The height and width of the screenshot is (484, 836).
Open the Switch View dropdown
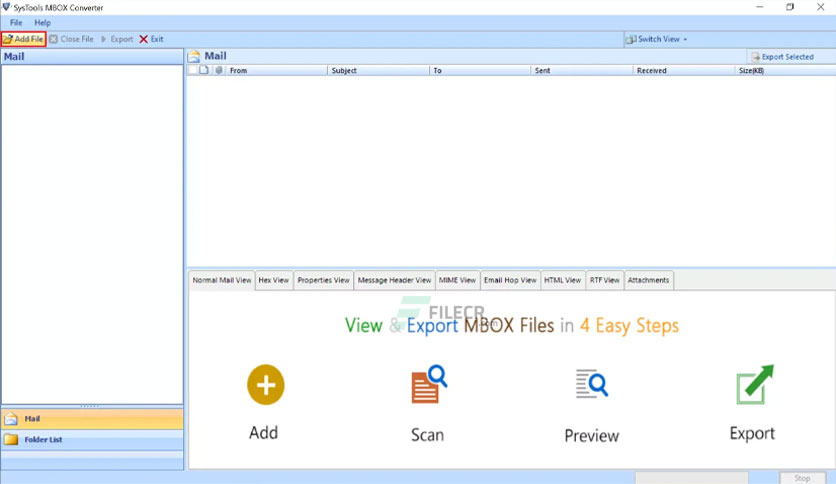coord(656,39)
